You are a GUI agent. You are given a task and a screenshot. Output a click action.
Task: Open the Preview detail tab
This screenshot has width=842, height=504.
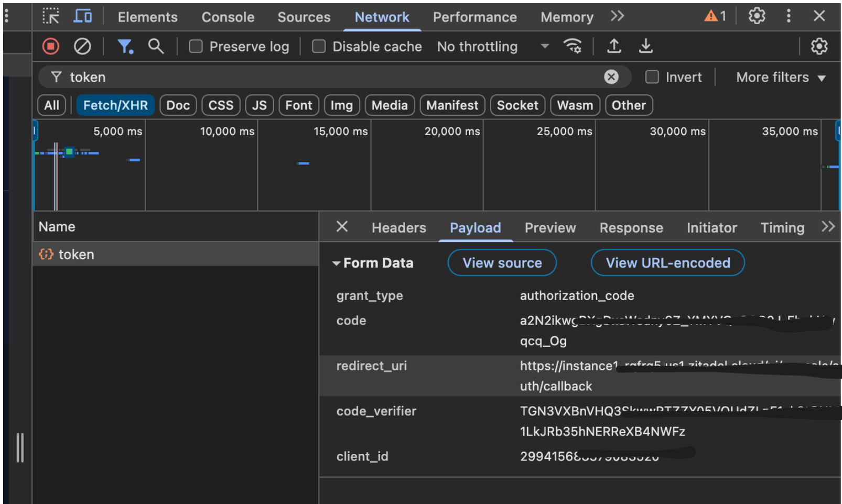[x=550, y=228]
